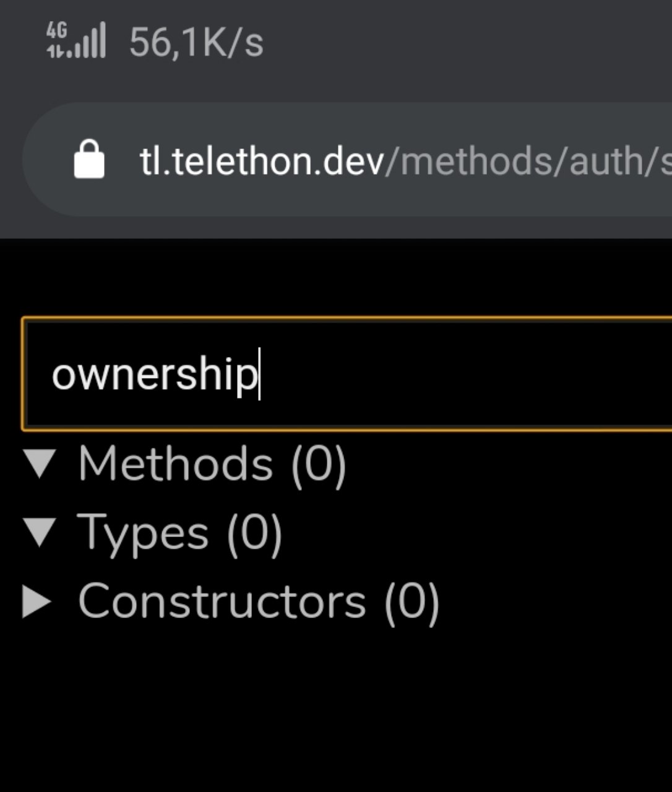Select the tl.telethon.dev domain in URL
Image resolution: width=672 pixels, height=792 pixels.
(x=262, y=161)
